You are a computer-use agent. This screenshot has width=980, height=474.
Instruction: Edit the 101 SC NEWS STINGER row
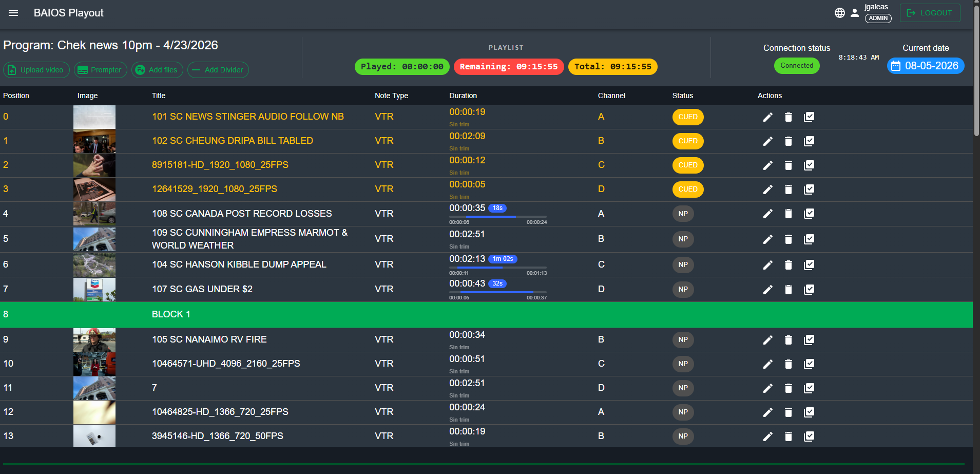pos(767,117)
